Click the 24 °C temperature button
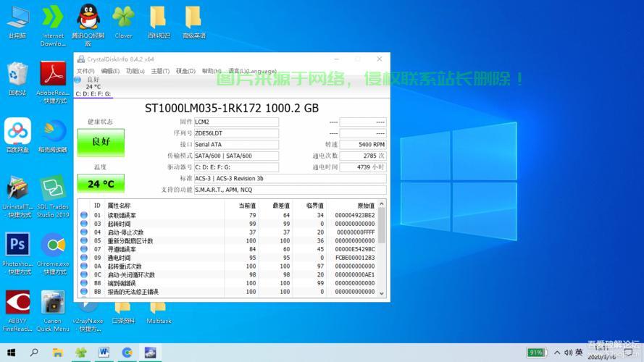 point(101,184)
